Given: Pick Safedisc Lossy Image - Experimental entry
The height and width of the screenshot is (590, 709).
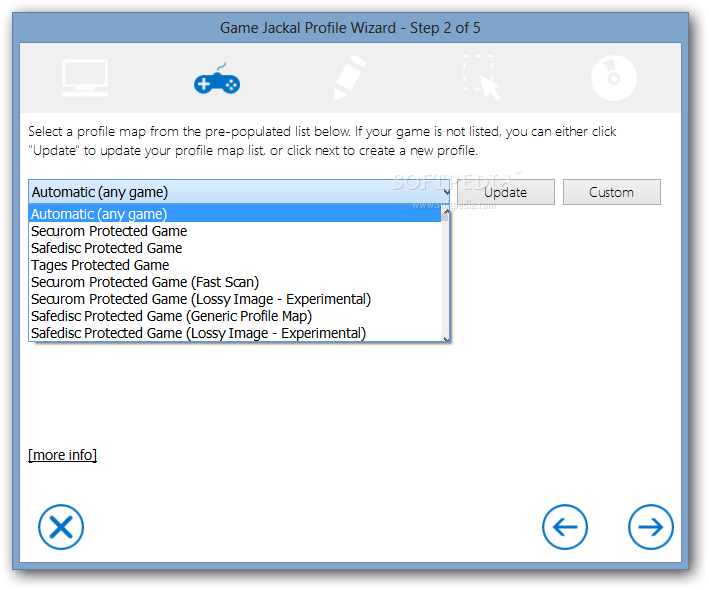Looking at the screenshot, I should point(235,333).
